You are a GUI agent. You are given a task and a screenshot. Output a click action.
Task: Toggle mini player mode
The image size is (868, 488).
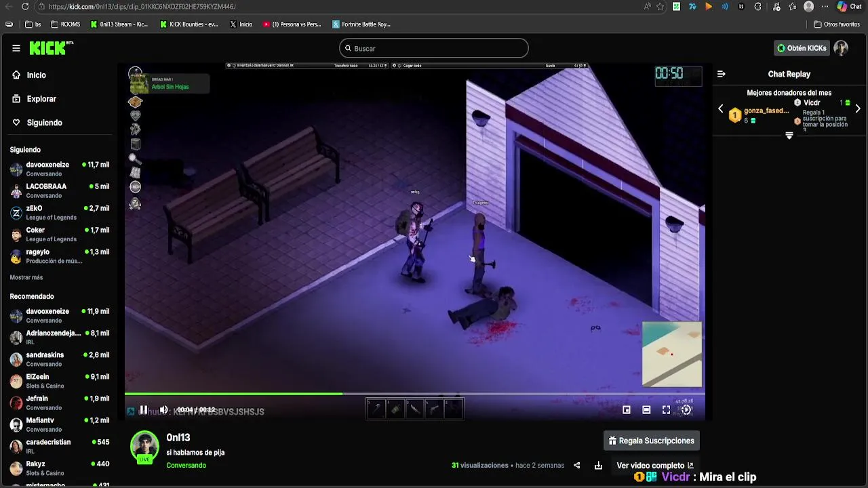coord(627,410)
